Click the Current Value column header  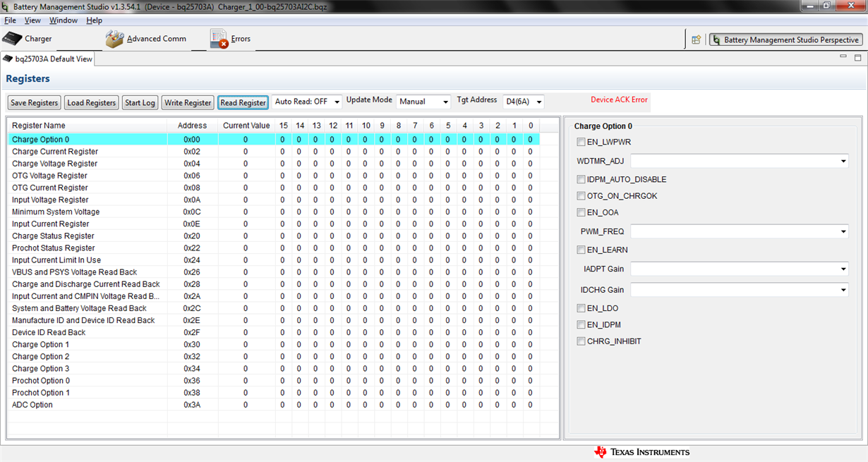(x=246, y=126)
